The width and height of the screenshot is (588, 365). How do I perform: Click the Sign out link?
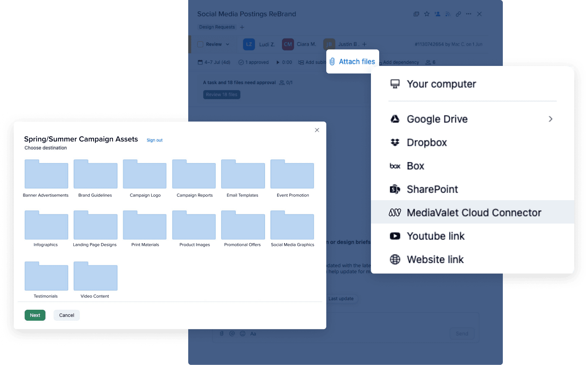pyautogui.click(x=155, y=140)
